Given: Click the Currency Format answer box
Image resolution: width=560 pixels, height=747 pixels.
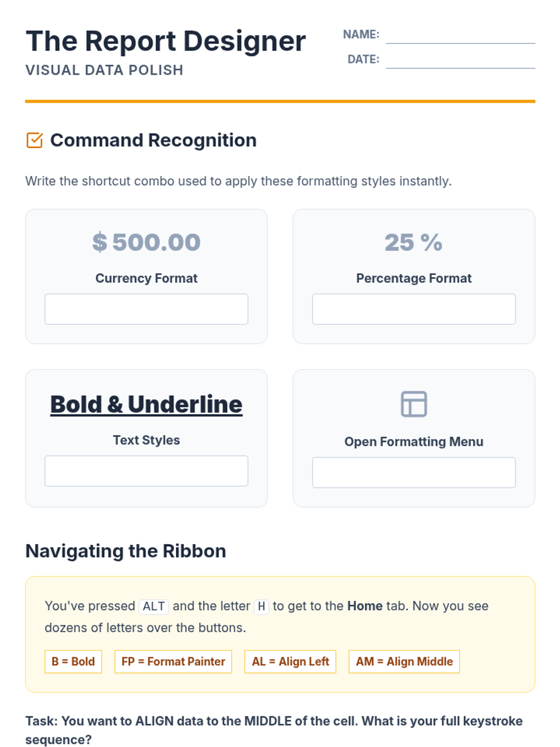Looking at the screenshot, I should tap(146, 309).
